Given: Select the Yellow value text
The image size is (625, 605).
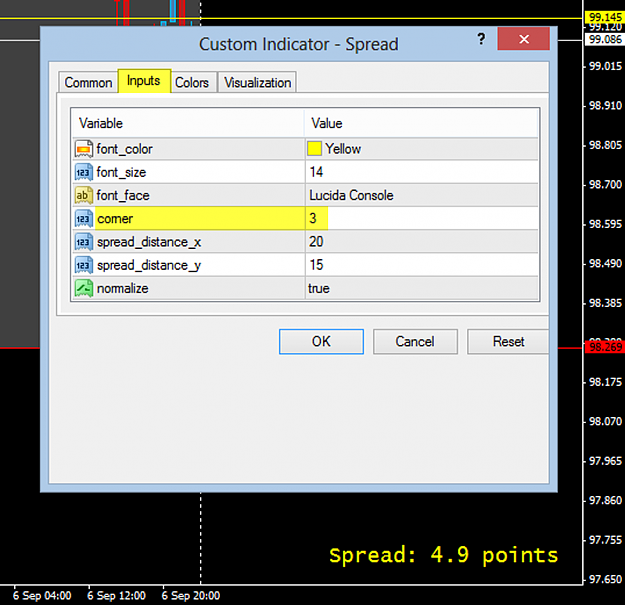Looking at the screenshot, I should (x=343, y=149).
